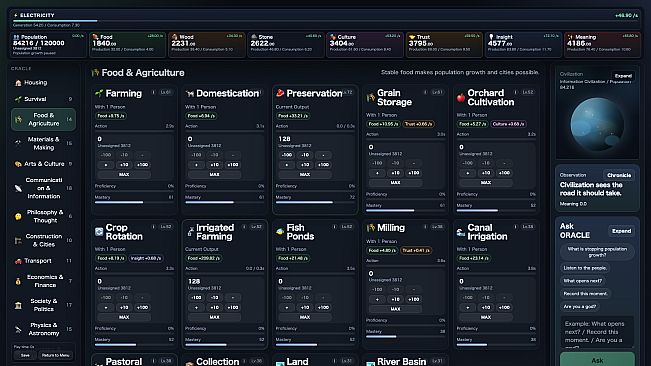Click the Fish Ponds fish icon
Image resolution: width=651 pixels, height=366 pixels.
tap(280, 232)
